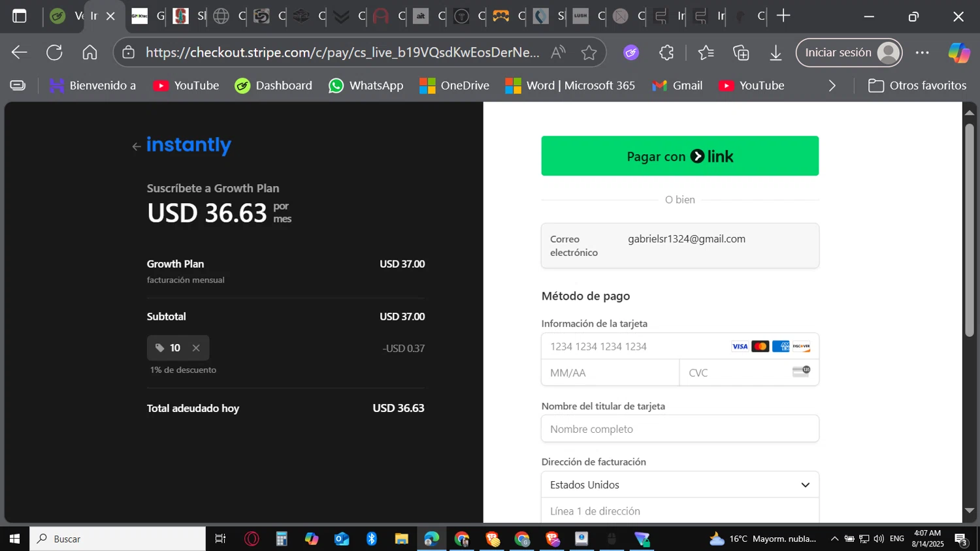
Task: Click the email gabrielsr1324@gmail.com field
Action: (679, 245)
